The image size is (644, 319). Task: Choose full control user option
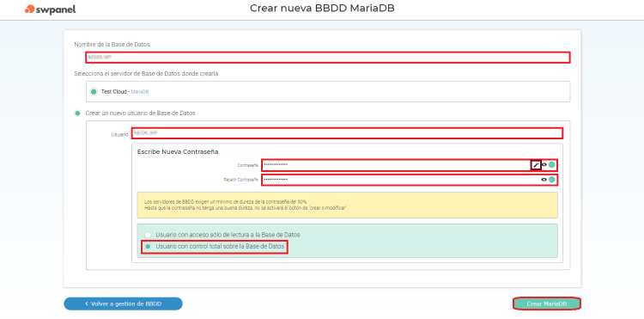(148, 247)
